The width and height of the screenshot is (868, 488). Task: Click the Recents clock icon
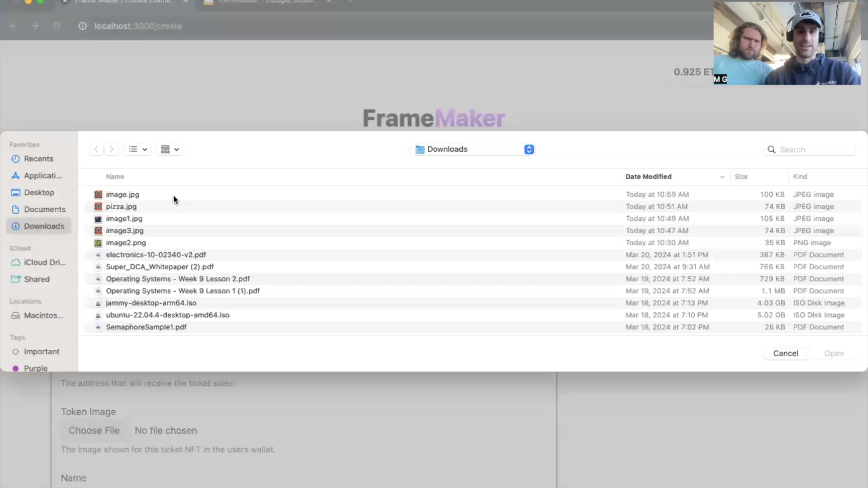click(15, 159)
